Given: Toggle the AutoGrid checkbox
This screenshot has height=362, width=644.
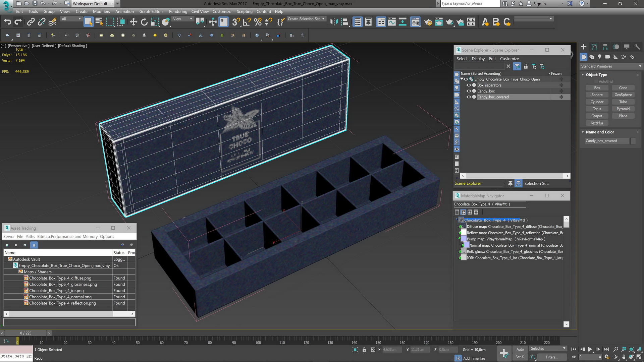Looking at the screenshot, I should [596, 81].
